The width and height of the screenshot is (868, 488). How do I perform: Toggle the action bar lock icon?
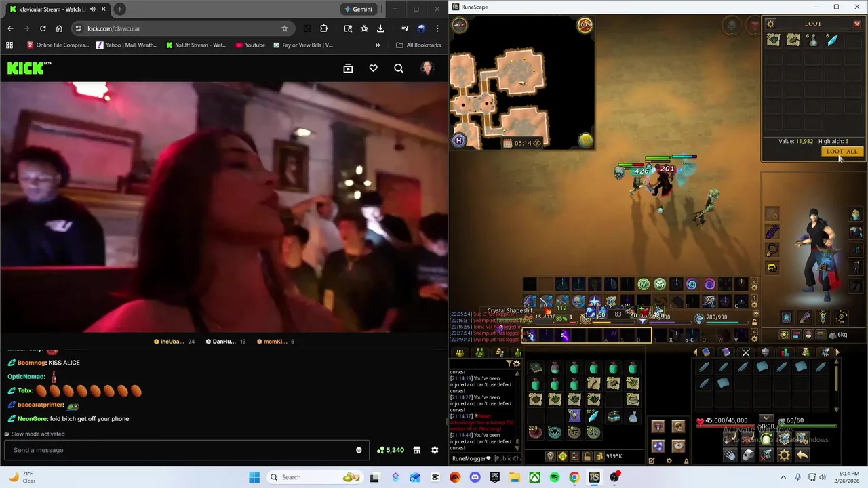[754, 322]
